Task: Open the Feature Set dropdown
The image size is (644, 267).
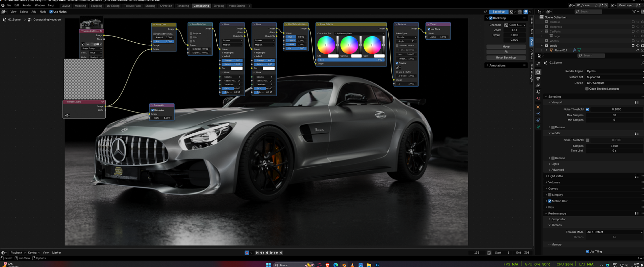Action: pyautogui.click(x=614, y=77)
